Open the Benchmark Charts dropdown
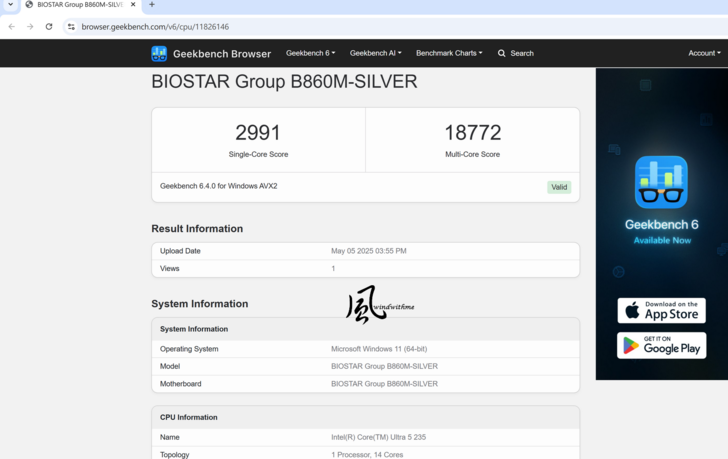Image resolution: width=728 pixels, height=459 pixels. (x=449, y=53)
